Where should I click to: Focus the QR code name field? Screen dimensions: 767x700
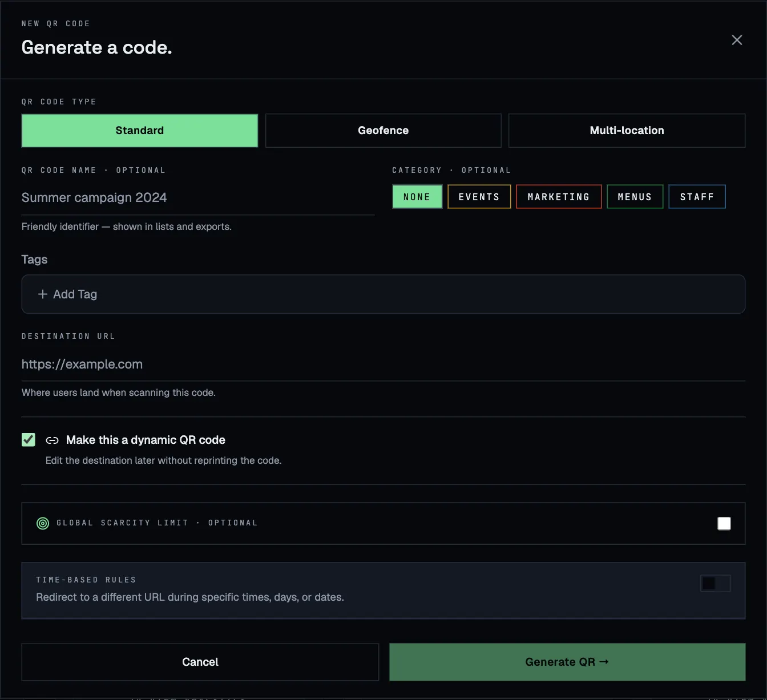point(198,198)
